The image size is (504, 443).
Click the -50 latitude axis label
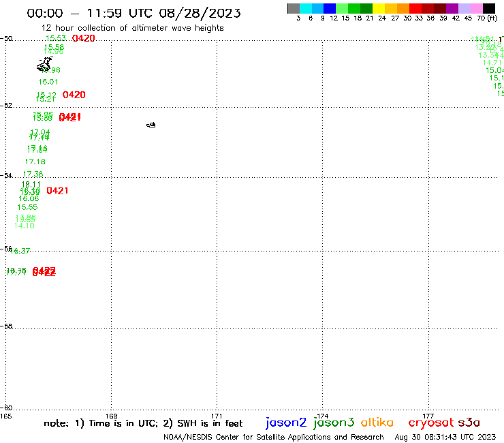(6, 38)
